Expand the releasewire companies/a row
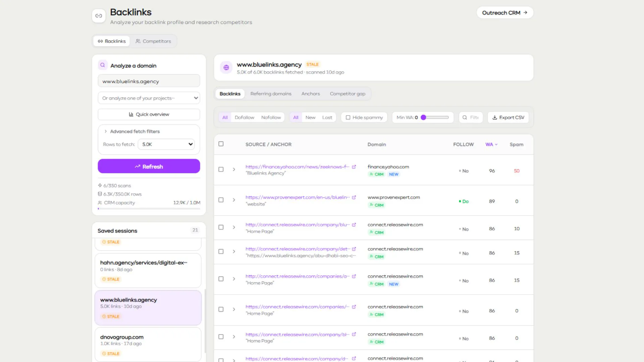The image size is (644, 362). [234, 279]
